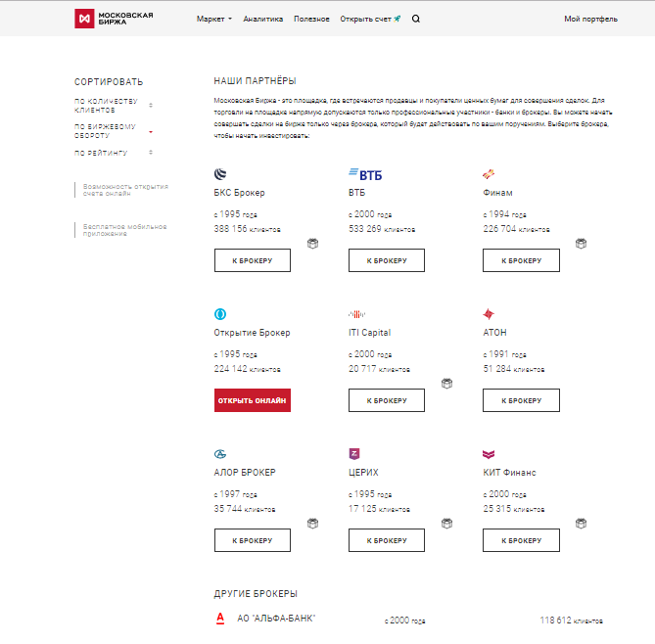Screen dimensions: 655x644
Task: Click the gift icon on ITI Capital card
Action: click(x=447, y=383)
